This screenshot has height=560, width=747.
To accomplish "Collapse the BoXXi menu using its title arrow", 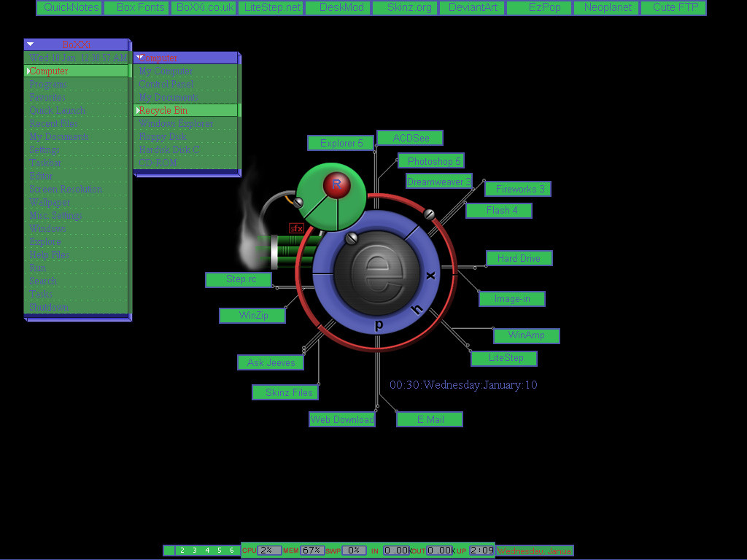I will pos(30,44).
